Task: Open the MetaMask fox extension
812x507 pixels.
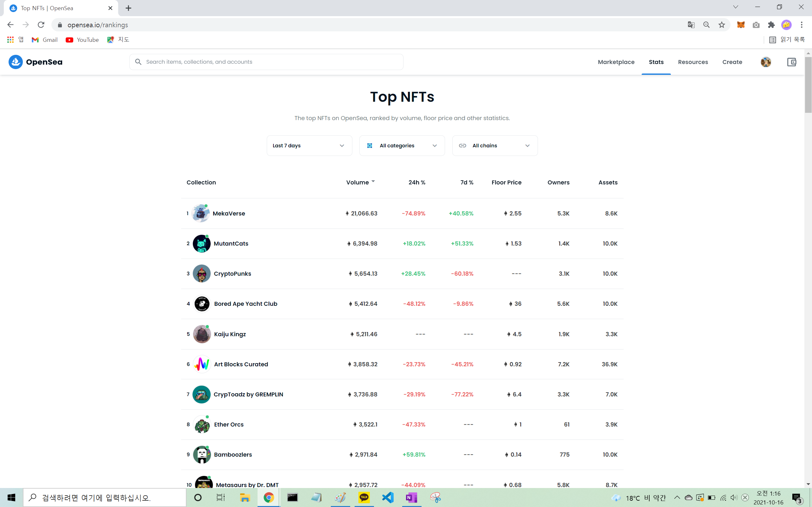Action: coord(741,25)
